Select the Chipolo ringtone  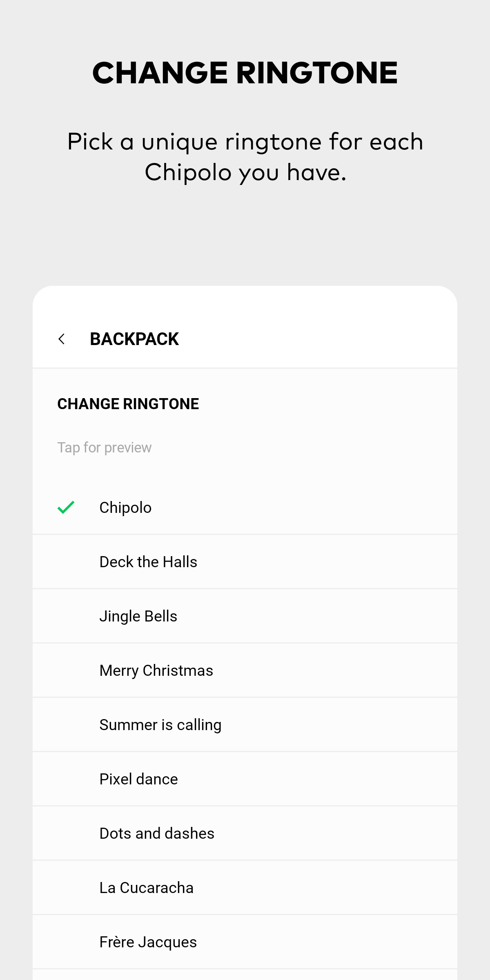point(125,508)
